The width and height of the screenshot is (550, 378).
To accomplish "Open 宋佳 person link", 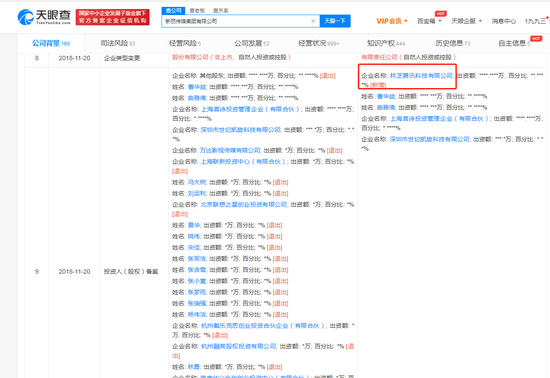I will [x=194, y=248].
